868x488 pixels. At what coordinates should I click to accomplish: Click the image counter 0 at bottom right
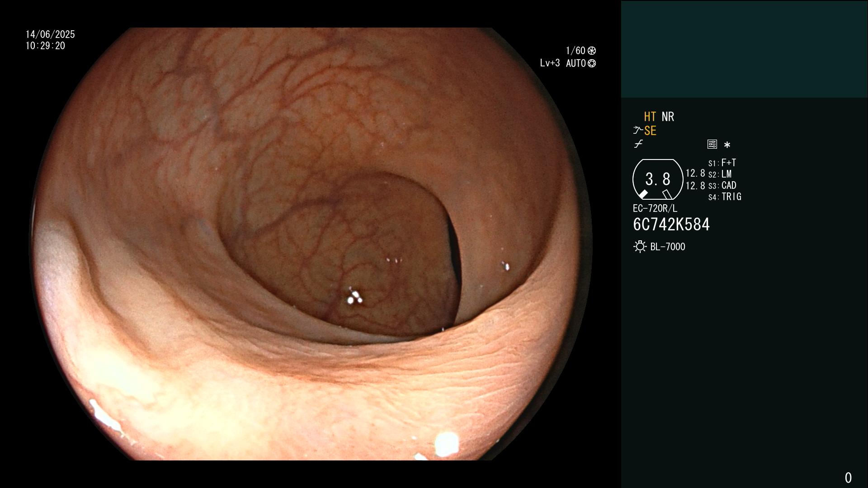[848, 478]
